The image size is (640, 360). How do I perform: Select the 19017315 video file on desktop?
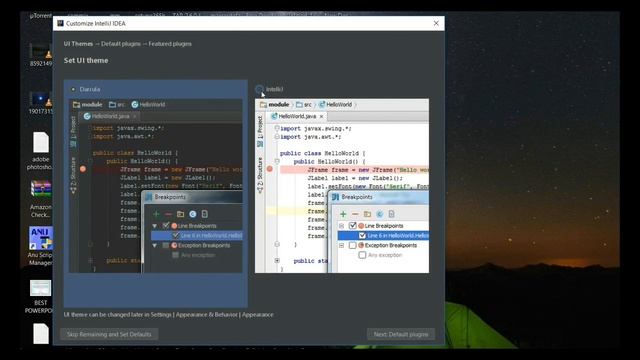coord(40,103)
